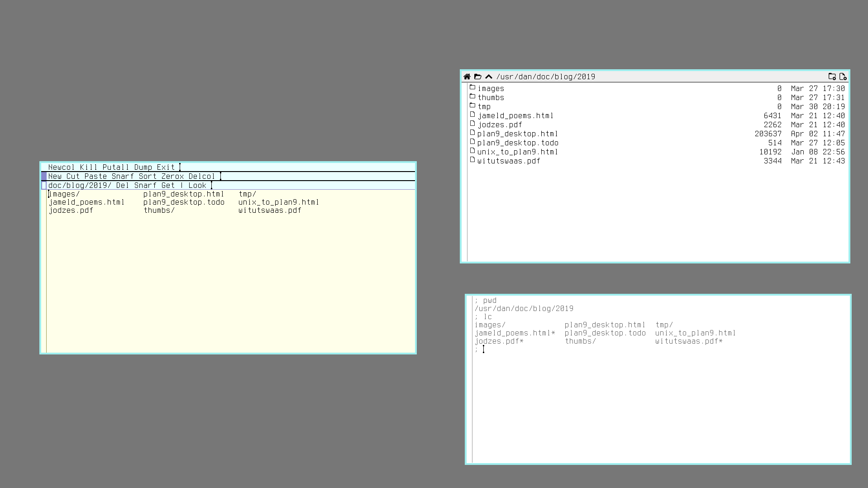Viewport: 868px width, 488px height.
Task: Click the new folder icon
Action: click(832, 77)
